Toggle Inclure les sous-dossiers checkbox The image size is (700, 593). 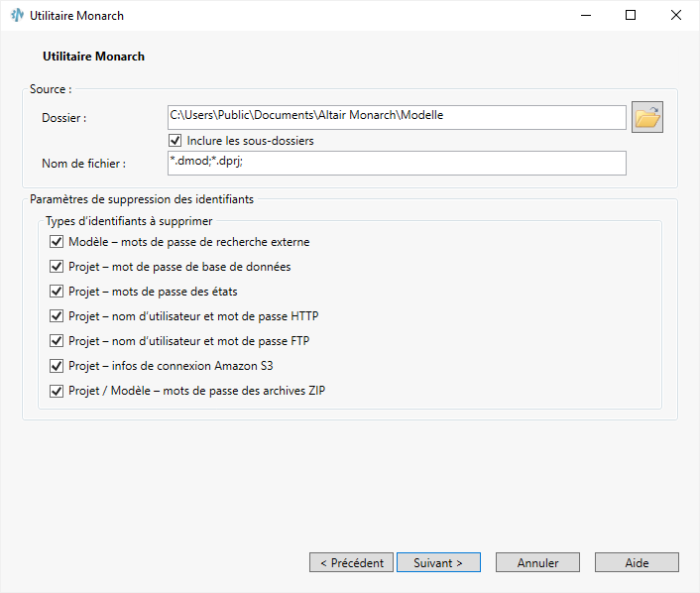[175, 141]
